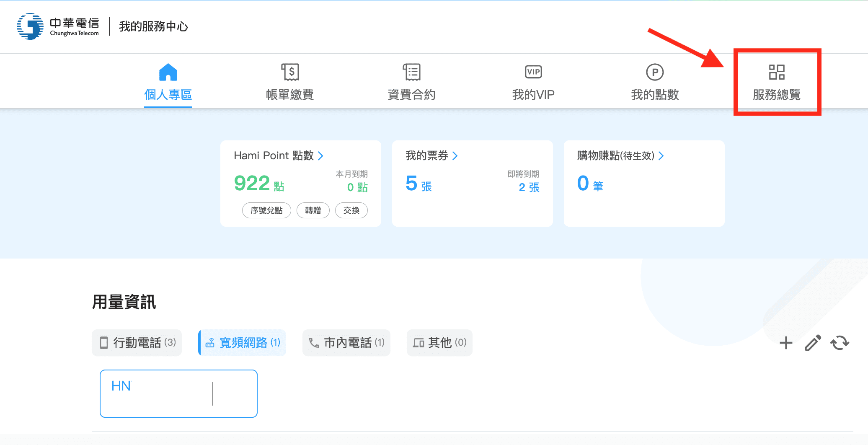868x445 pixels.
Task: Select the 個人專區 home icon
Action: 168,72
